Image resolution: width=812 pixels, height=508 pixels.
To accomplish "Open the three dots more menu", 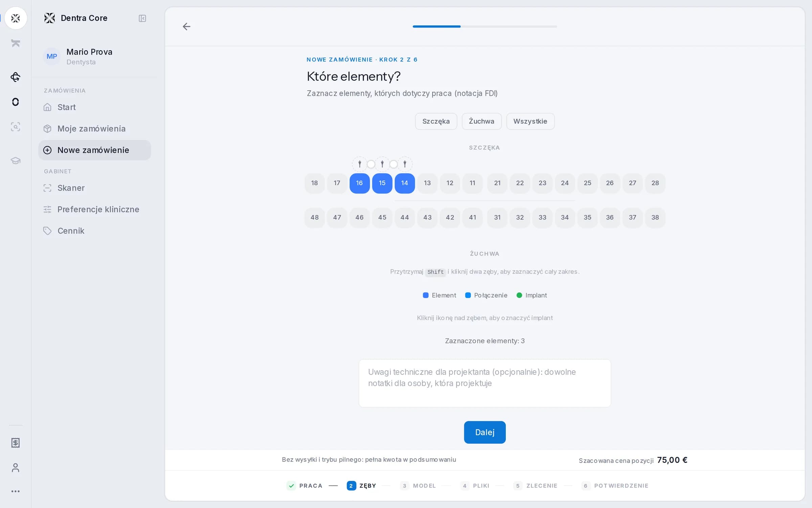I will tap(16, 491).
